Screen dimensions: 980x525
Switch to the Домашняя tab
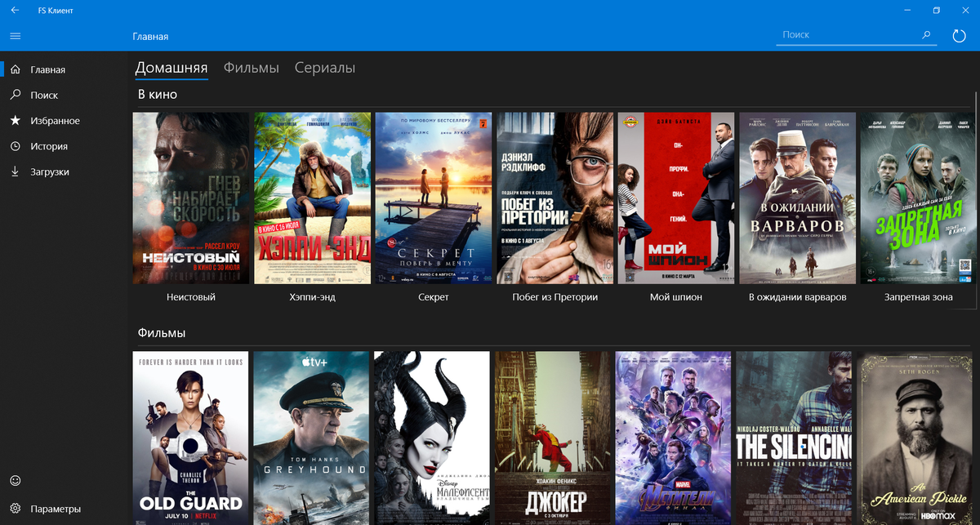[x=171, y=69]
